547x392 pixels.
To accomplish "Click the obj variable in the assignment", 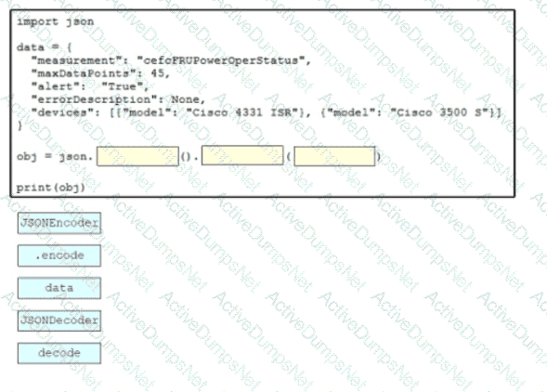I will pos(27,157).
